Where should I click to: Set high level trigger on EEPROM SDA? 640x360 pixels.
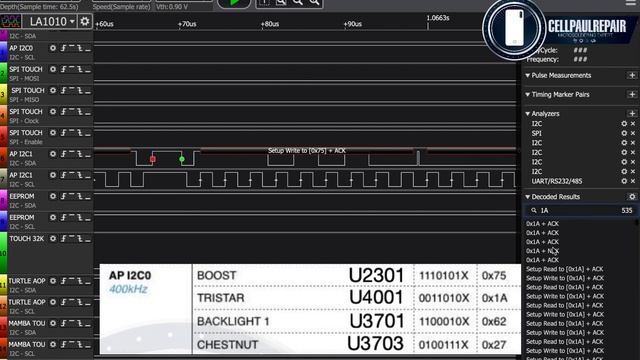pos(71,197)
